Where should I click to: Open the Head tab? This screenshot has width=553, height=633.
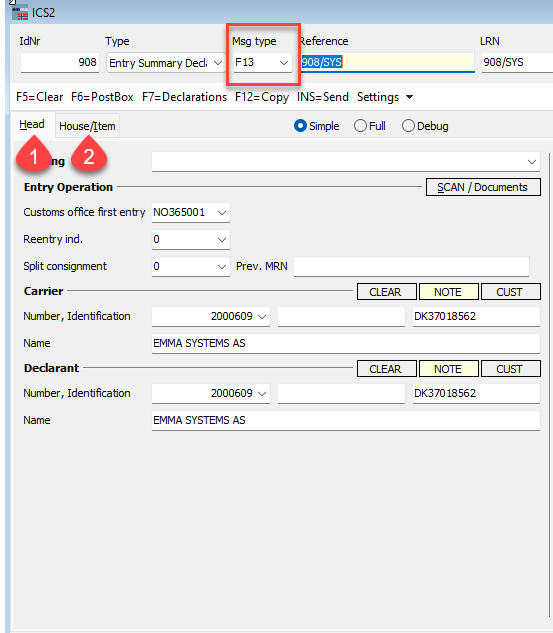(32, 124)
